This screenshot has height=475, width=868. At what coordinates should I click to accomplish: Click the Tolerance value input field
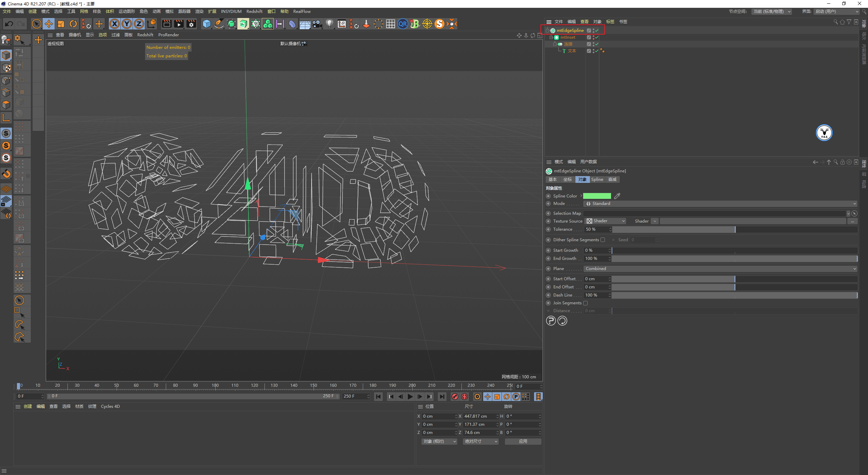click(596, 229)
